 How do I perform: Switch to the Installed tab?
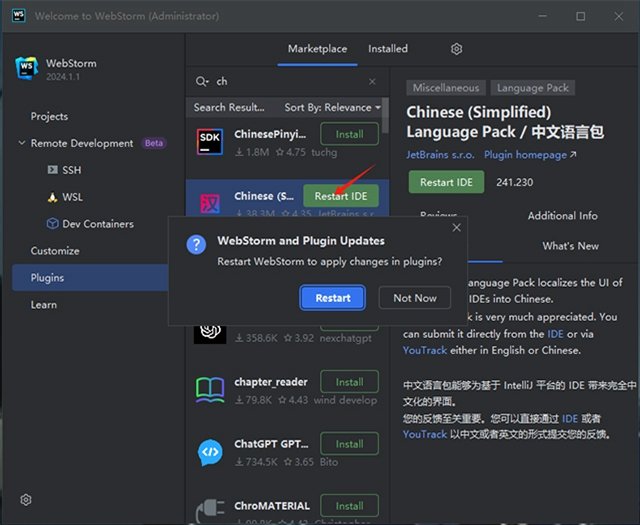coord(388,49)
